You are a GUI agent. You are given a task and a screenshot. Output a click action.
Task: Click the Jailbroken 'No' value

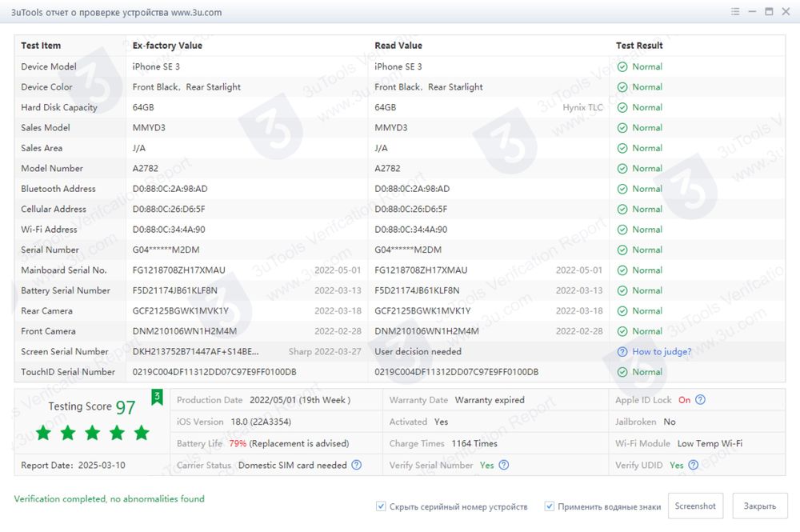(x=670, y=422)
